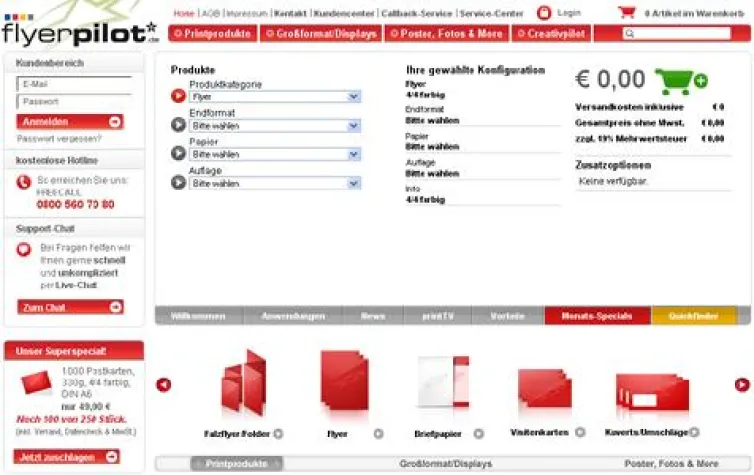Screen dimensions: 754x475
Task: Open the Endformat dropdown
Action: (x=275, y=125)
